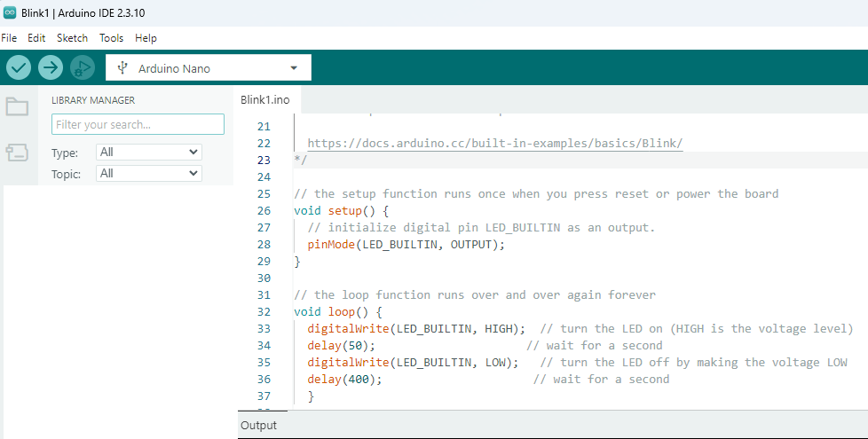Open the Boards Manager sidebar icon
The image size is (868, 439).
click(17, 152)
